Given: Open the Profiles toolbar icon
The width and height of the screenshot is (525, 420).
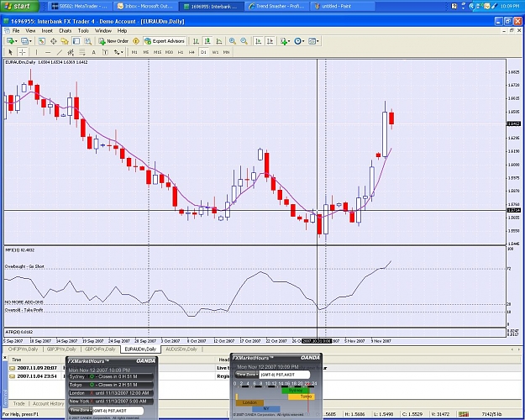Looking at the screenshot, I should tap(24, 41).
